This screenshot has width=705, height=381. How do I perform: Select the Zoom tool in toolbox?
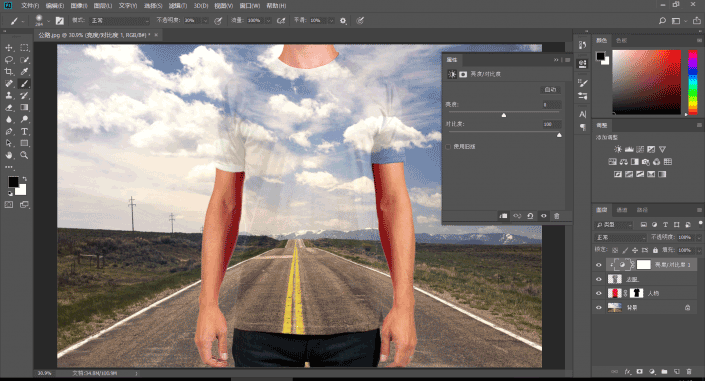24,155
